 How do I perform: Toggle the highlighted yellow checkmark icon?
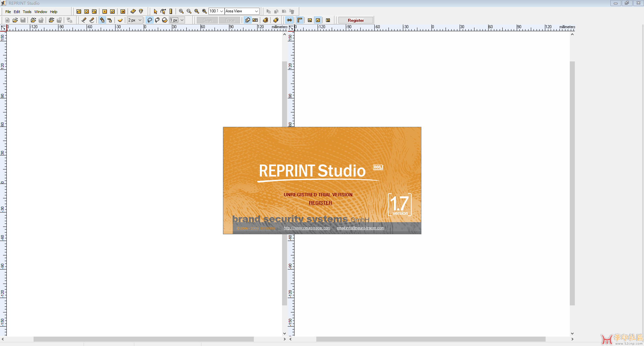[318, 20]
